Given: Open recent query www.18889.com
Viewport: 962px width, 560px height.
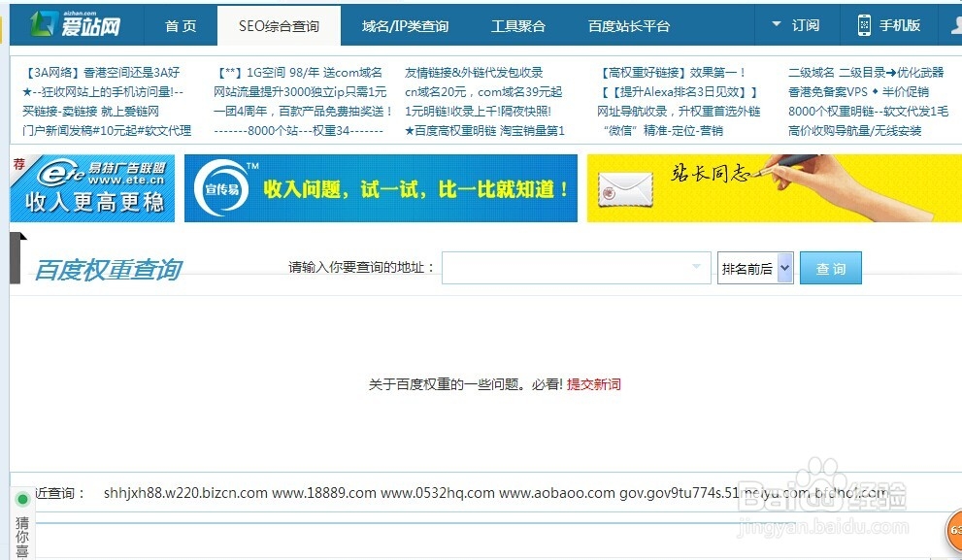Looking at the screenshot, I should 324,493.
